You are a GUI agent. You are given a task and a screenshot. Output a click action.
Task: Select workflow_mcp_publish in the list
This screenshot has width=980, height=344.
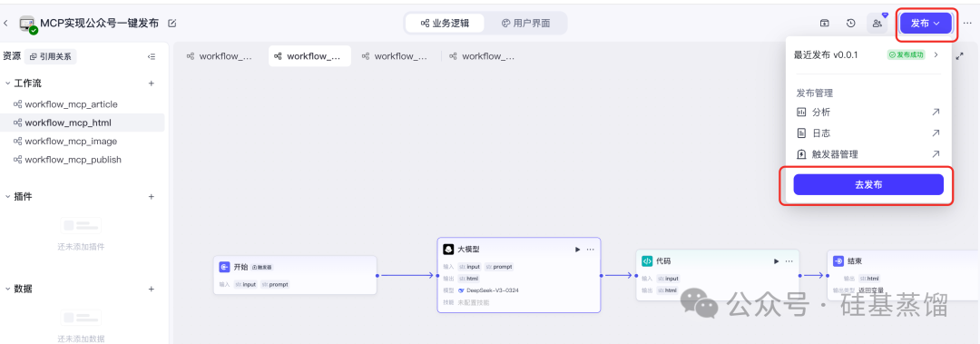coord(83,160)
